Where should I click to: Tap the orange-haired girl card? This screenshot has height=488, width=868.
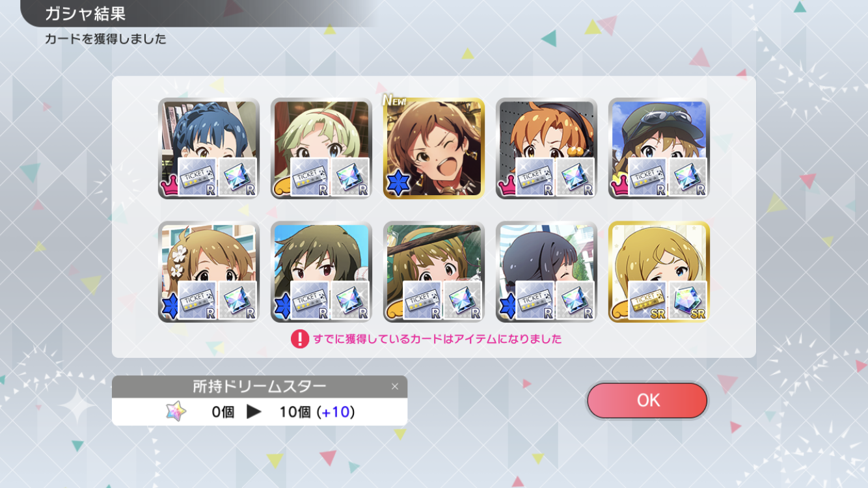point(547,148)
